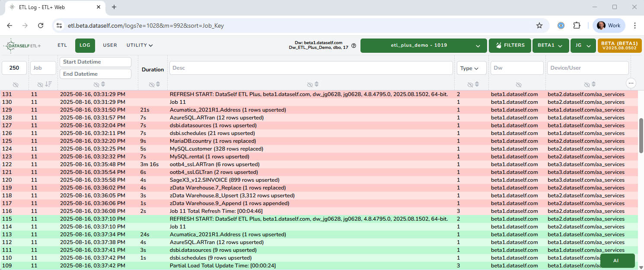644x270 pixels.
Task: Sort by the Type column arrows
Action: [478, 84]
